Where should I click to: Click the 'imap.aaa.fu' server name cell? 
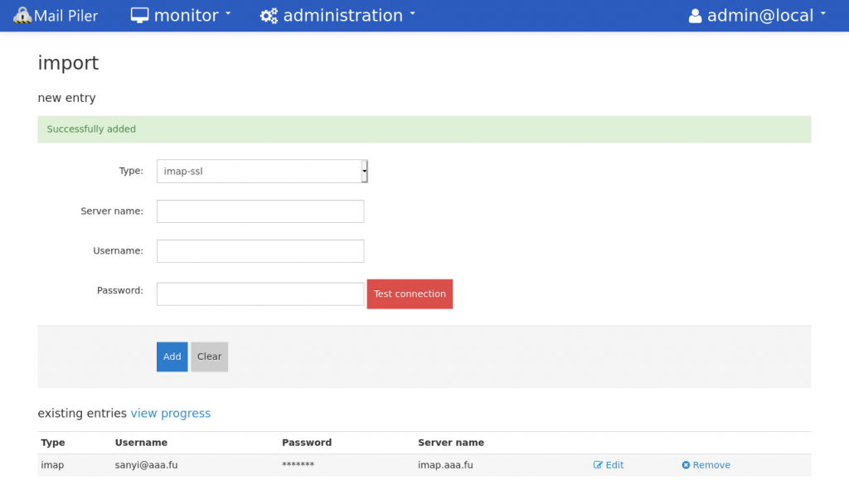point(445,465)
